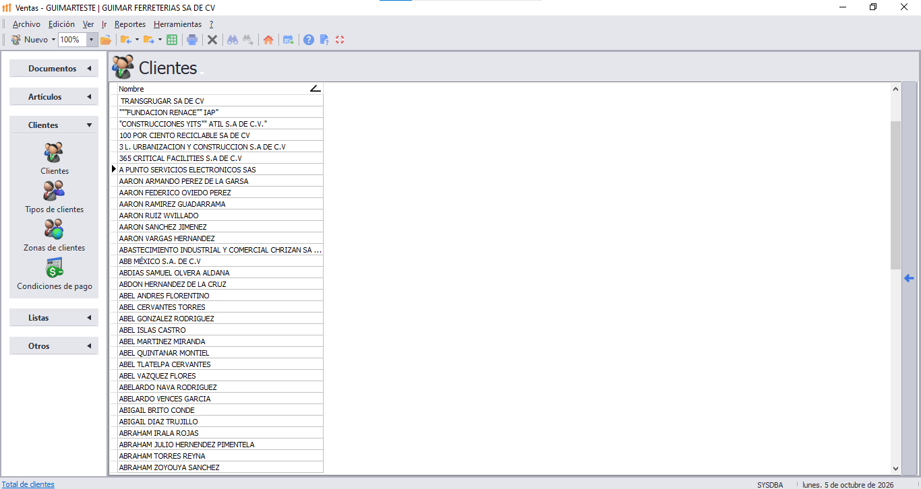Image resolution: width=921 pixels, height=489 pixels.
Task: Expand the Listas sidebar section
Action: [x=54, y=318]
